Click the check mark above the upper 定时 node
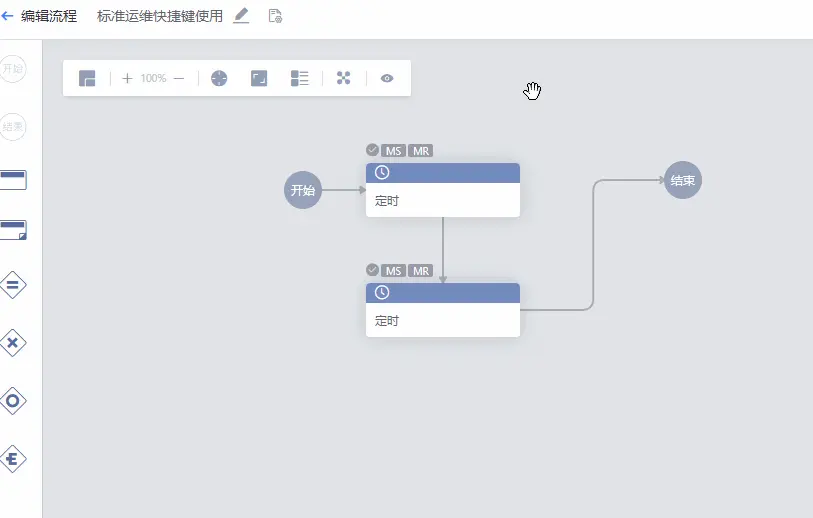This screenshot has width=813, height=518. click(x=372, y=150)
